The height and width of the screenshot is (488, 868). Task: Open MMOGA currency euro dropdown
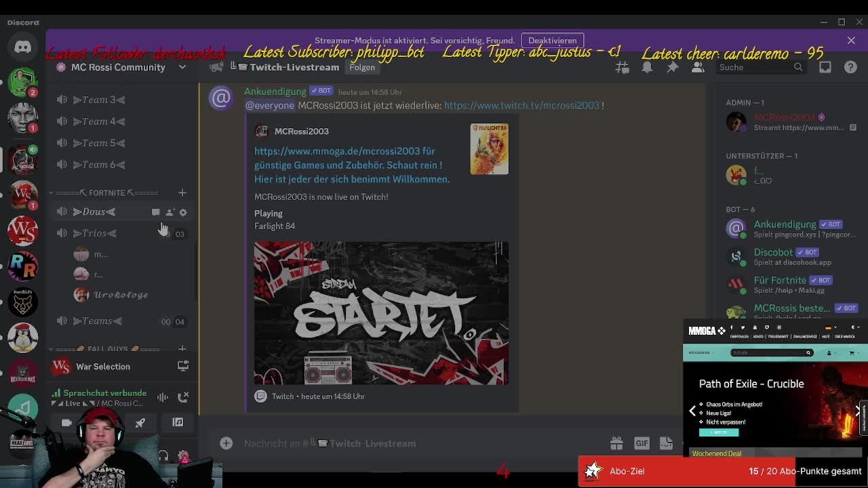tap(854, 328)
